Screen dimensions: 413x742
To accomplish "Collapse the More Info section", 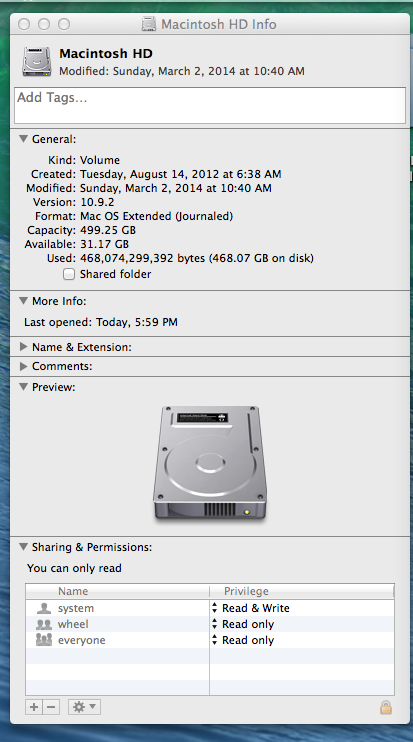I will 23,300.
